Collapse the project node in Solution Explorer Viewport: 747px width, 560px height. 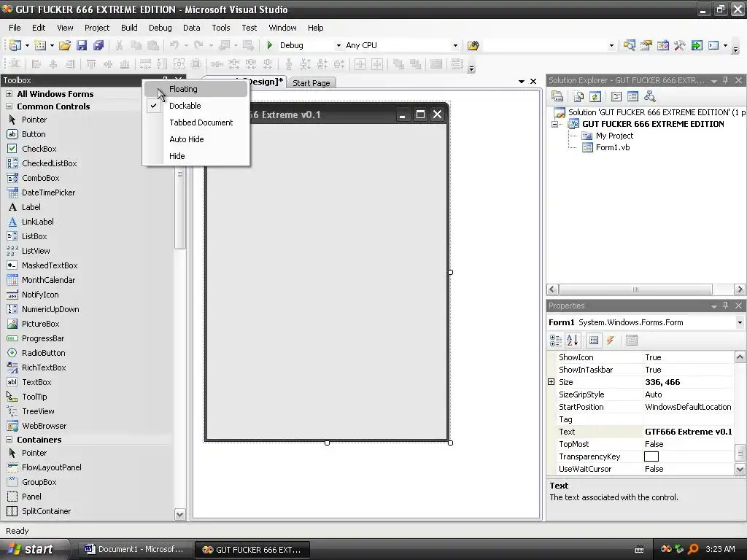[555, 124]
